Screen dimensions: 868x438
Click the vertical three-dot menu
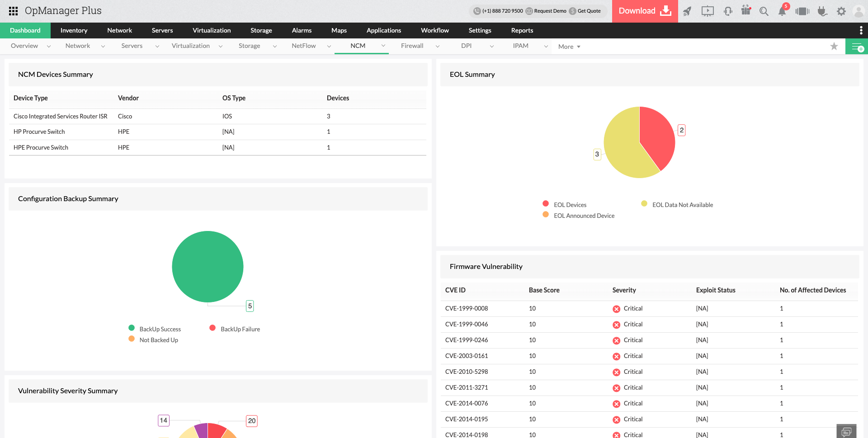(861, 30)
